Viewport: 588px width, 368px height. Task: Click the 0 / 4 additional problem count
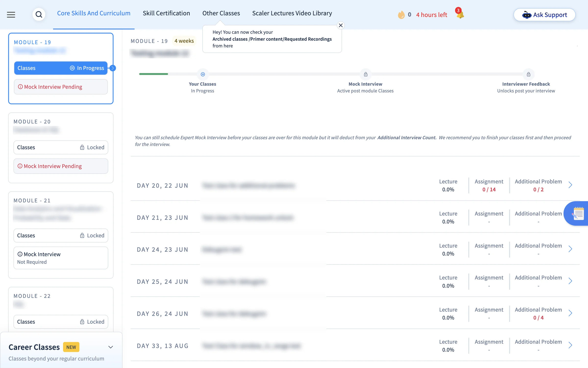click(538, 318)
